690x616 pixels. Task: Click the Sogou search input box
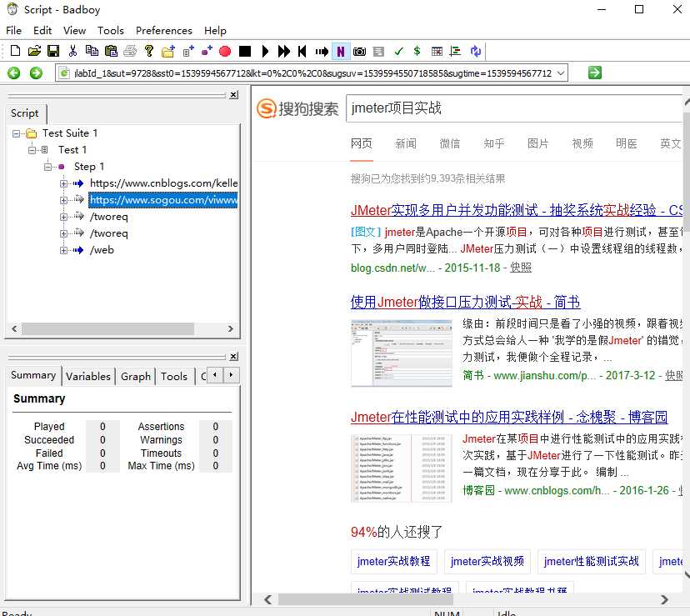pyautogui.click(x=514, y=108)
